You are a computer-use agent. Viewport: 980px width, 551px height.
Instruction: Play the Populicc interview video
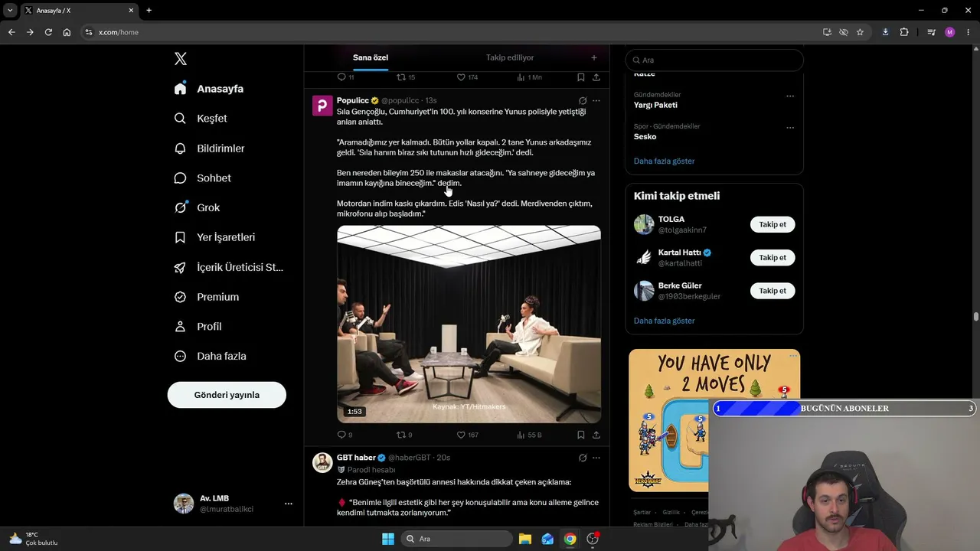point(469,324)
